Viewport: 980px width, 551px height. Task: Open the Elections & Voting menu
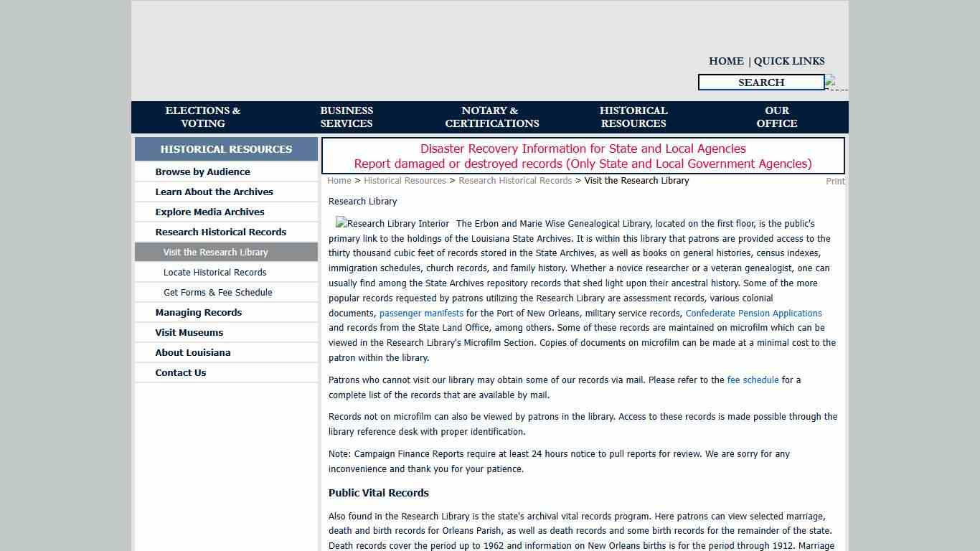[x=203, y=117]
